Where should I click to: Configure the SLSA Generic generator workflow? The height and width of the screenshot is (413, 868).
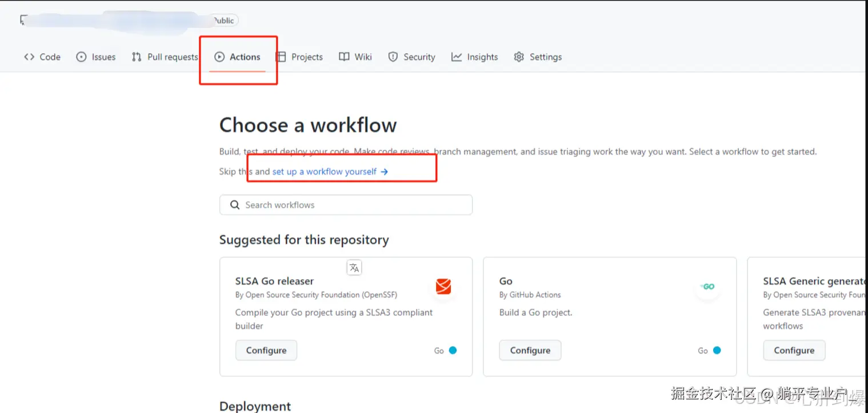coord(794,350)
